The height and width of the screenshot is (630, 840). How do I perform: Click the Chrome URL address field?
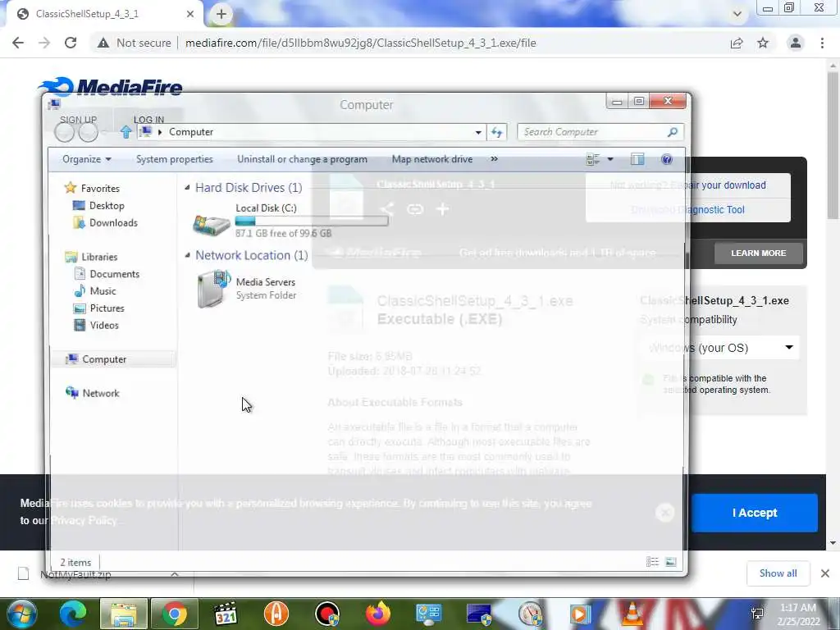pyautogui.click(x=360, y=43)
